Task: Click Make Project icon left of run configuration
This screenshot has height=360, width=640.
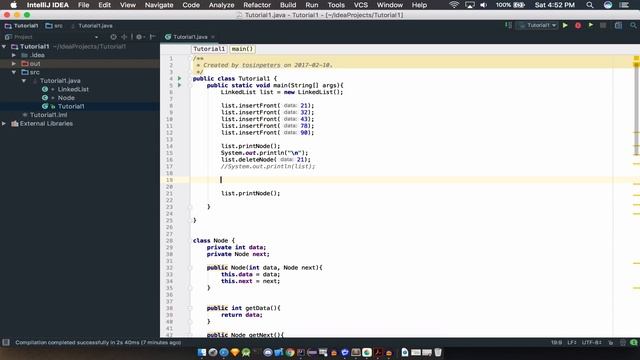Action: 508,25
